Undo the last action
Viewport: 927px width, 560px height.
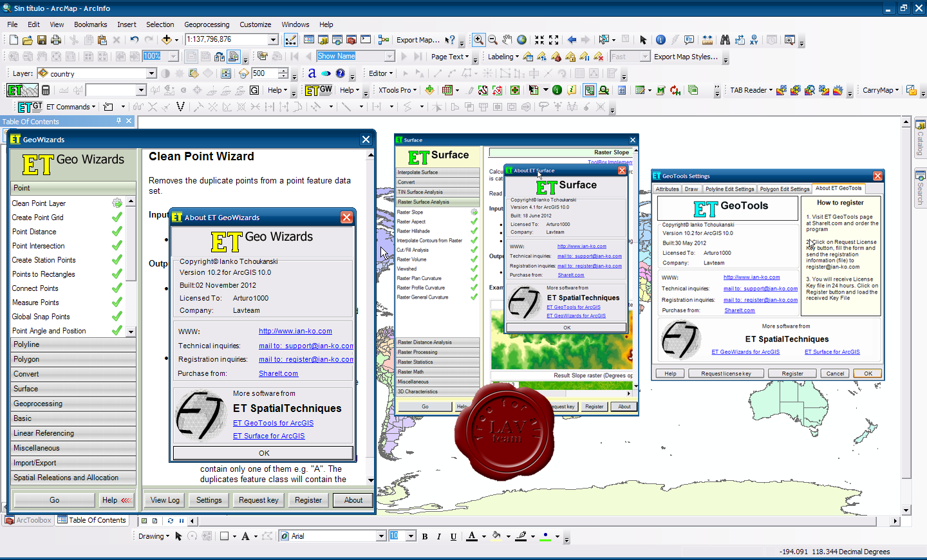(134, 40)
